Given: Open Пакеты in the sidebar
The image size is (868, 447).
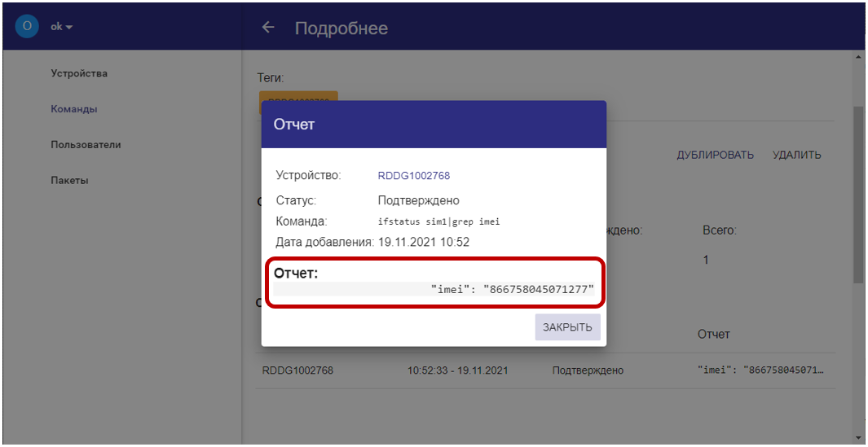Looking at the screenshot, I should point(70,181).
